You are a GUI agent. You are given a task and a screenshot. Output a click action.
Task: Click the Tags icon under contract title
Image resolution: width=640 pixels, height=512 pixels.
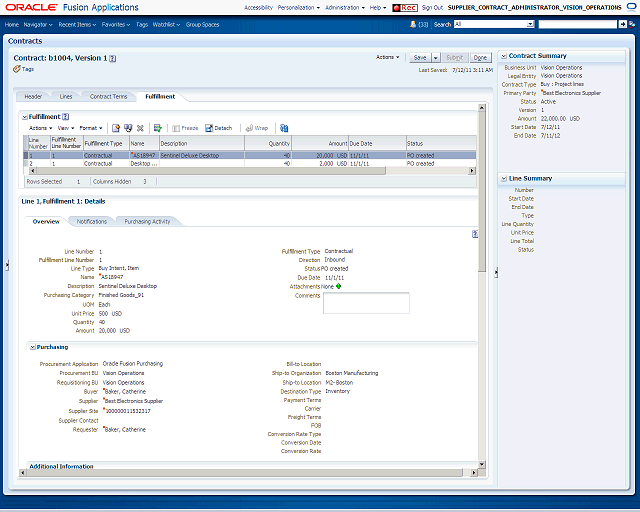pos(17,69)
